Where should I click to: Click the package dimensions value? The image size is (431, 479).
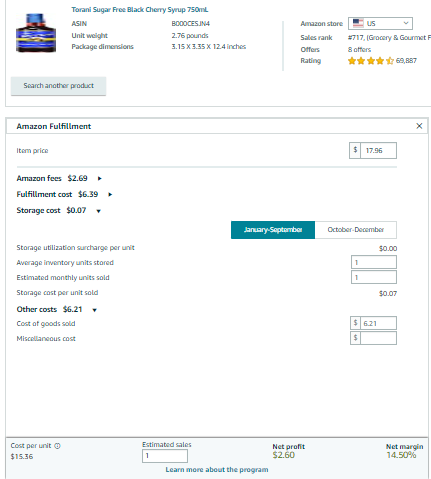[209, 47]
